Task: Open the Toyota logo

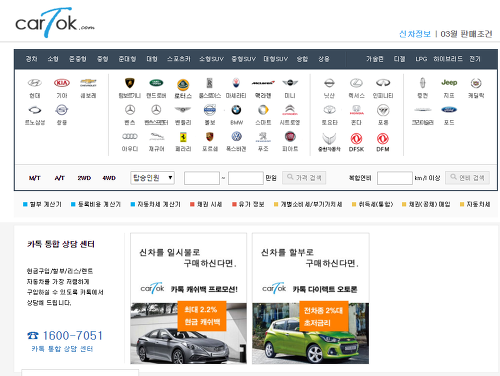Action: (329, 110)
